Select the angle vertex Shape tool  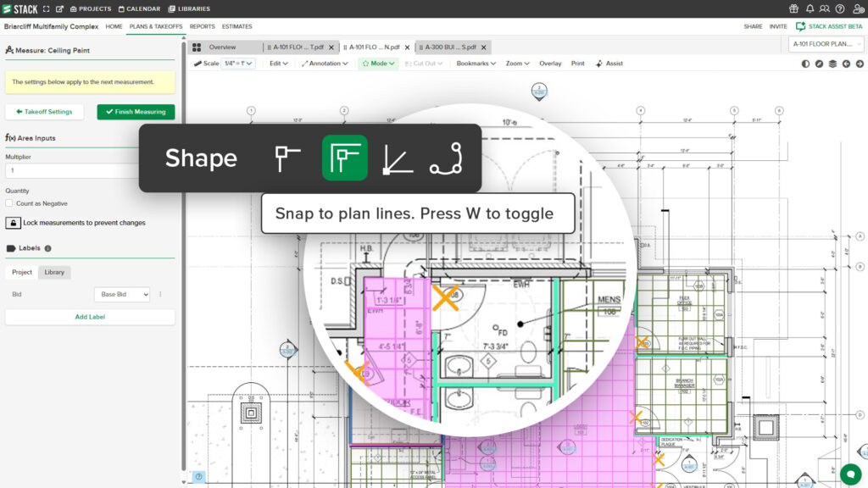[398, 158]
